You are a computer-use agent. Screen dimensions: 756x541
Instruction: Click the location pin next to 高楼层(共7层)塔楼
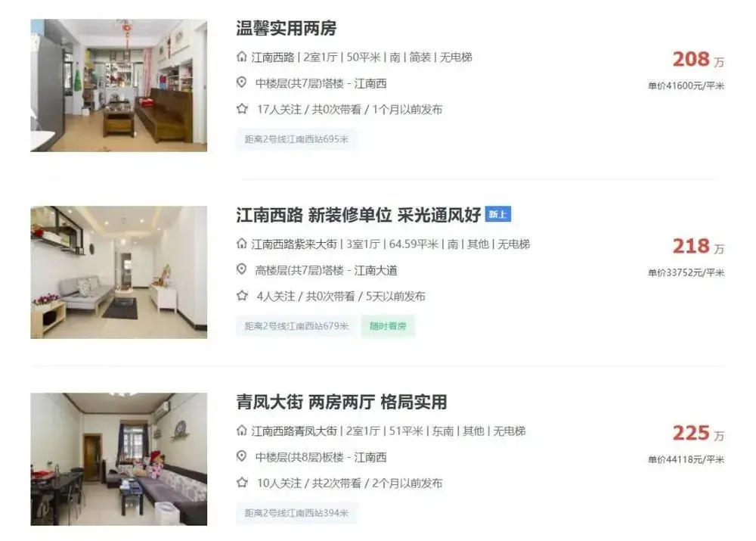(x=242, y=269)
